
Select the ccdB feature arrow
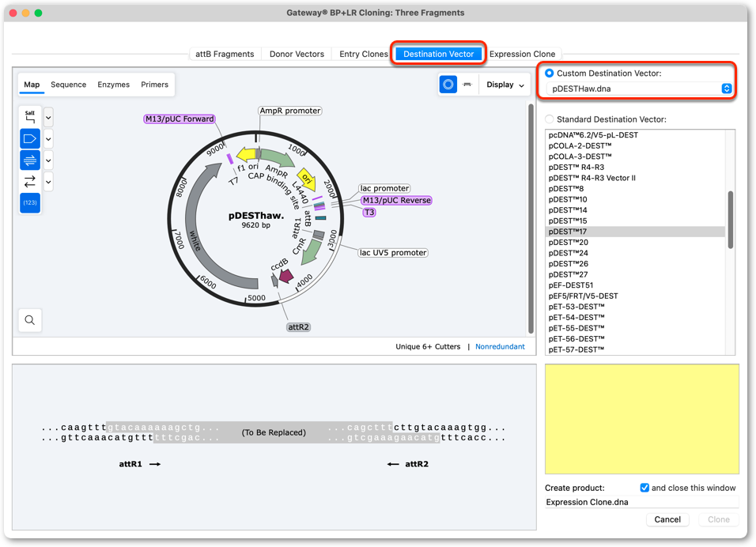point(286,276)
